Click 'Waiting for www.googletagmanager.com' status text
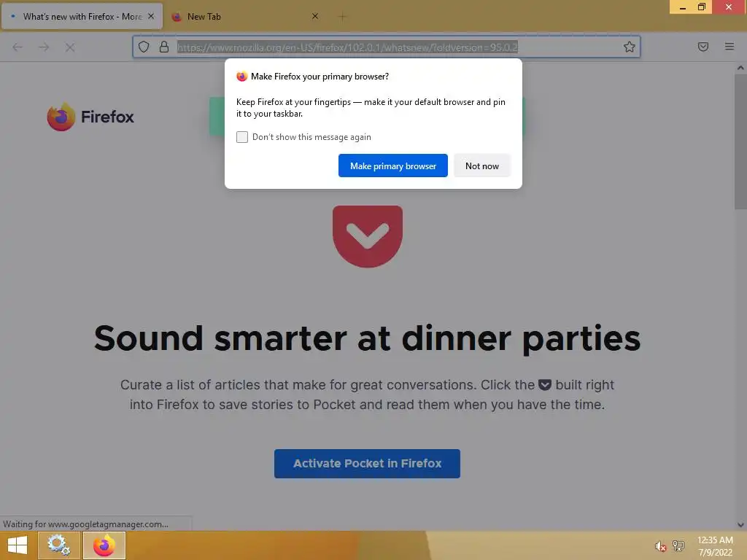The image size is (747, 560). tap(86, 524)
